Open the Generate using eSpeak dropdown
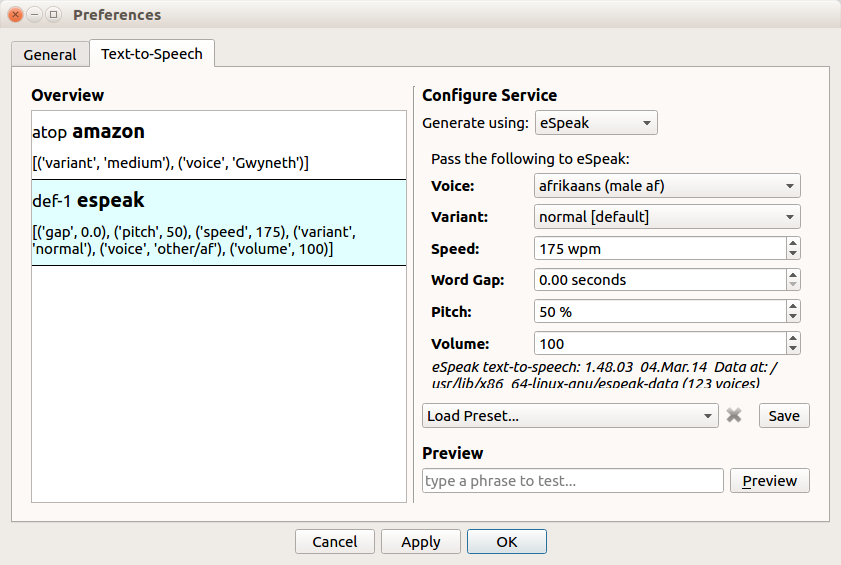This screenshot has width=841, height=565. (x=596, y=123)
